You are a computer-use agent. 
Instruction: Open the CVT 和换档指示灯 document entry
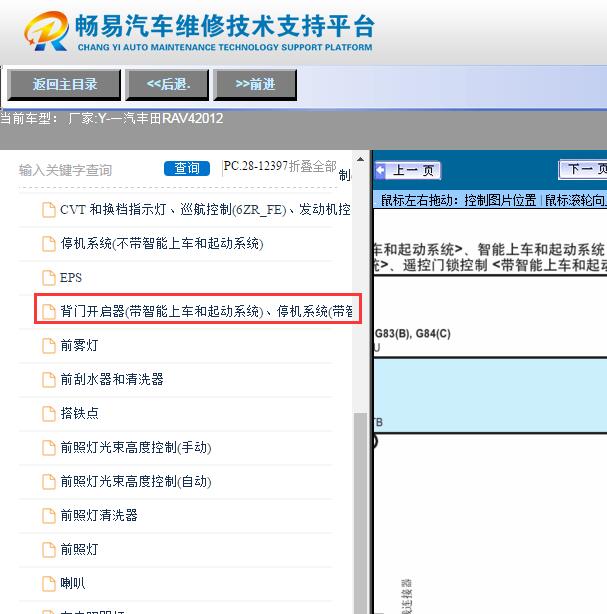[x=205, y=209]
